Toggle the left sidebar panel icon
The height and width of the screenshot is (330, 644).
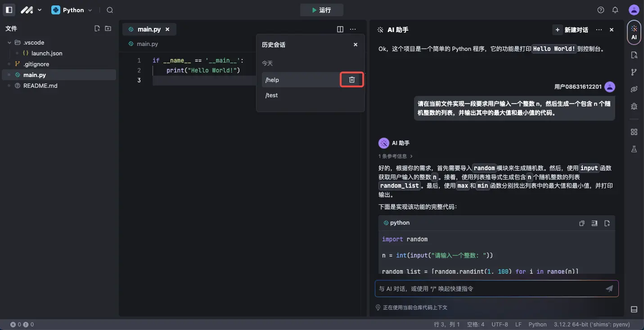coord(9,10)
